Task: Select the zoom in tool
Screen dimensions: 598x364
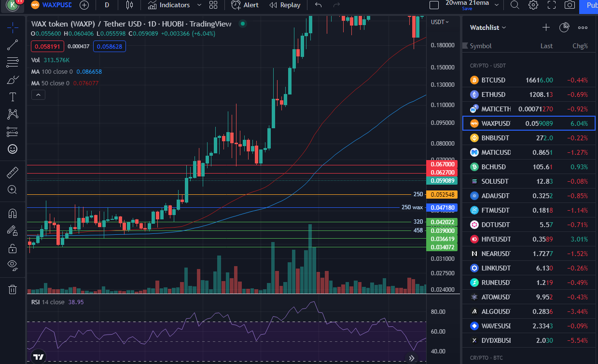Action: point(13,189)
